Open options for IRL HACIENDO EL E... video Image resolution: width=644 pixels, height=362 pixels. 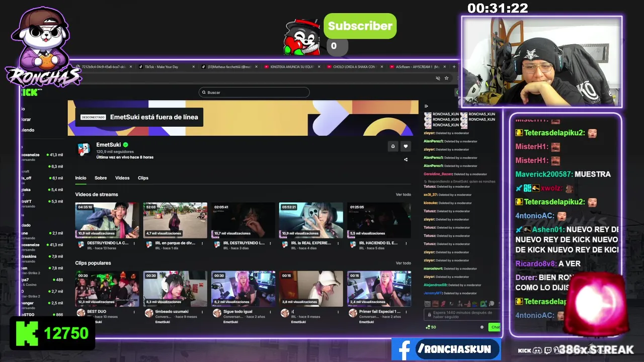tap(406, 243)
